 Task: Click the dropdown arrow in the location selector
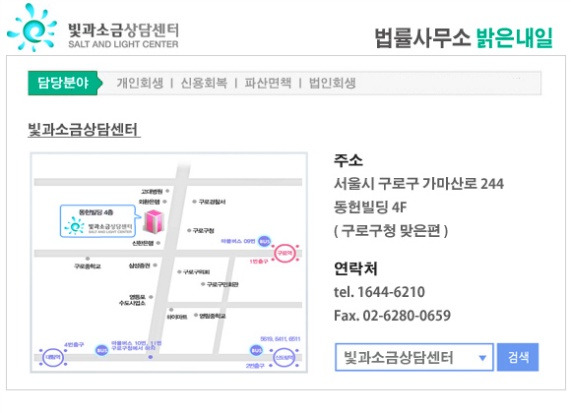point(483,358)
